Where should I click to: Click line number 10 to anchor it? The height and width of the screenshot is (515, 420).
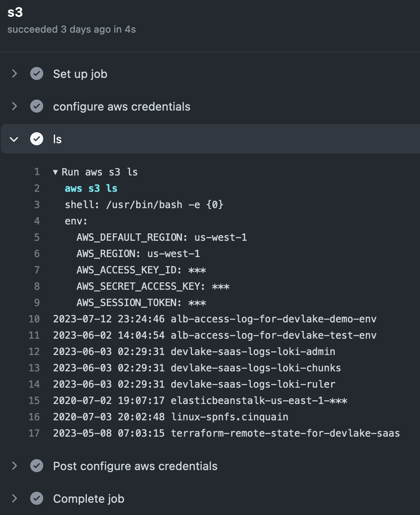[34, 319]
